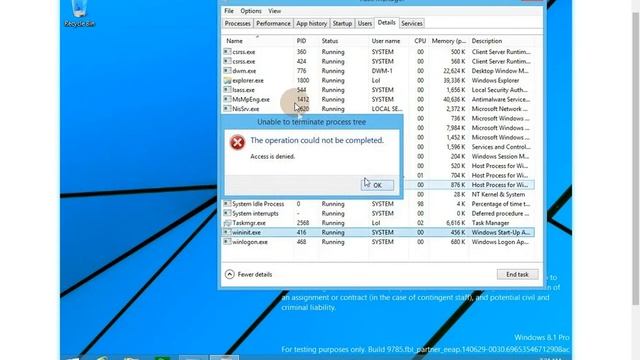
Task: Click the NisSrv.exe process icon
Action: (x=227, y=109)
